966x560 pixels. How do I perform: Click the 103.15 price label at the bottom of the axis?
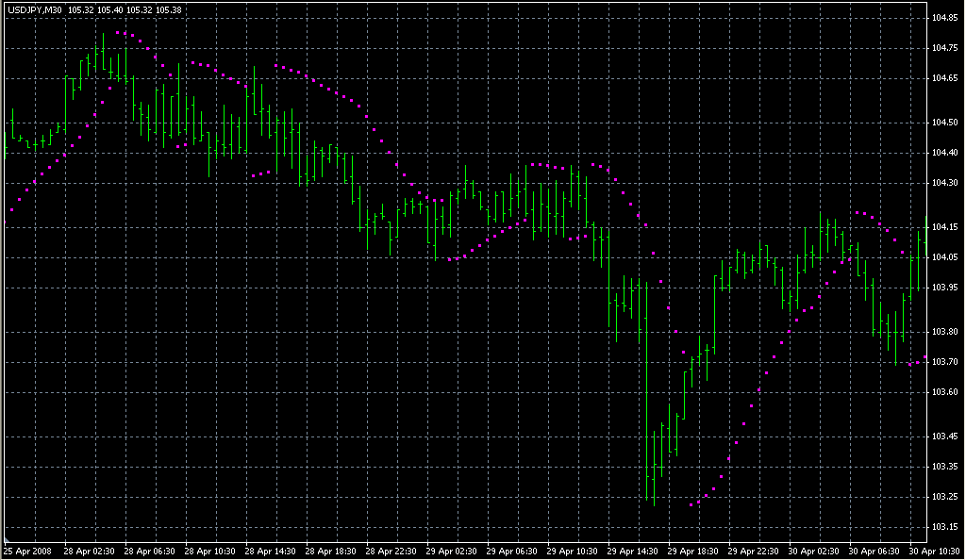944,526
